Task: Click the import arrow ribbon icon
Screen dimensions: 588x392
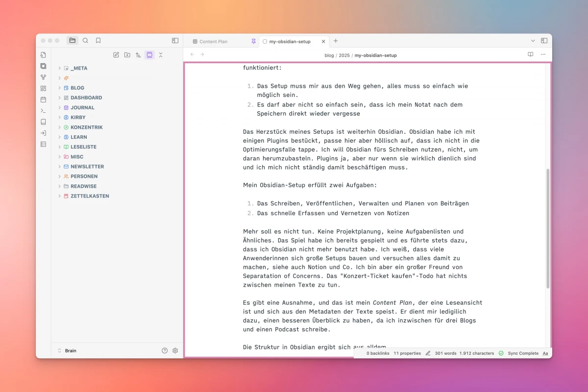Action: tap(43, 133)
